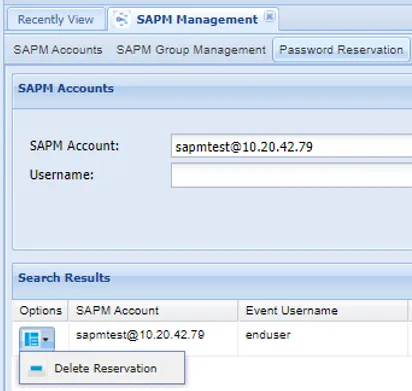This screenshot has height=391, width=412.
Task: Focus the Username input field
Action: 291,175
